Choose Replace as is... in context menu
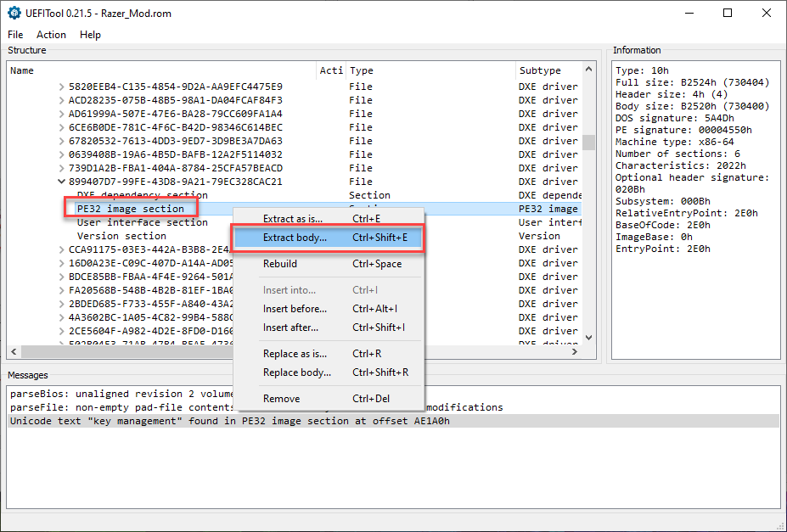 pos(329,354)
